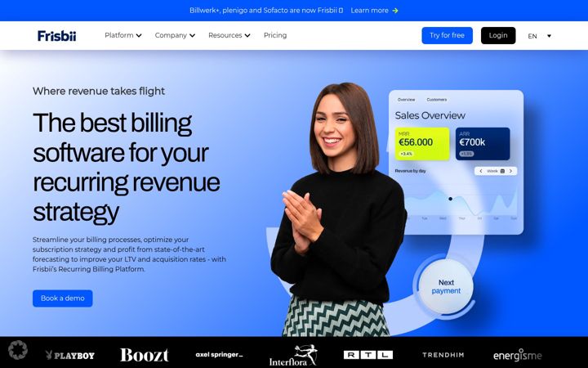
Task: Click the Trendhim logo
Action: [443, 354]
